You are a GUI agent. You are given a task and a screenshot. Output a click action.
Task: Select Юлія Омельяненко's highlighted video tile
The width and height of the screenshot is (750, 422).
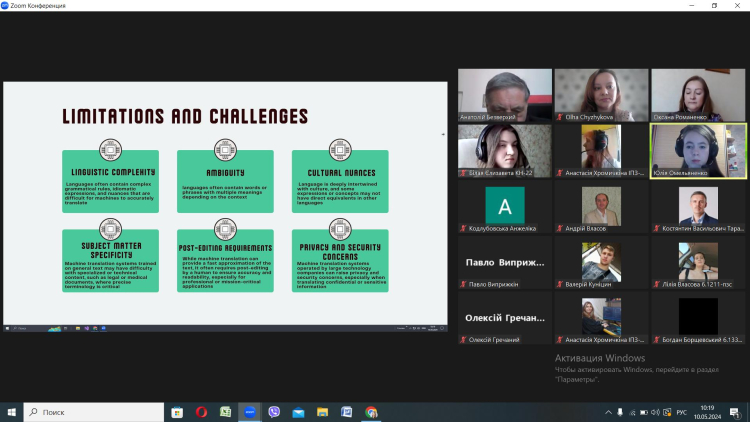tap(698, 150)
